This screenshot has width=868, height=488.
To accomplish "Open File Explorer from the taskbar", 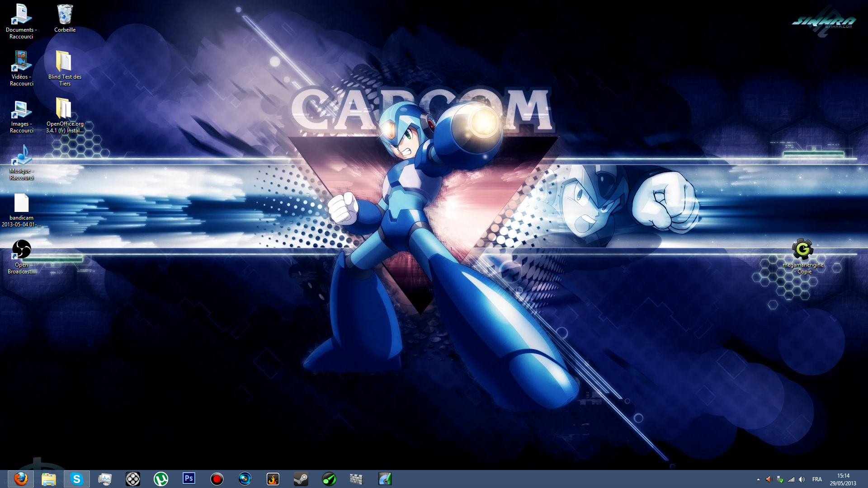I will [49, 479].
